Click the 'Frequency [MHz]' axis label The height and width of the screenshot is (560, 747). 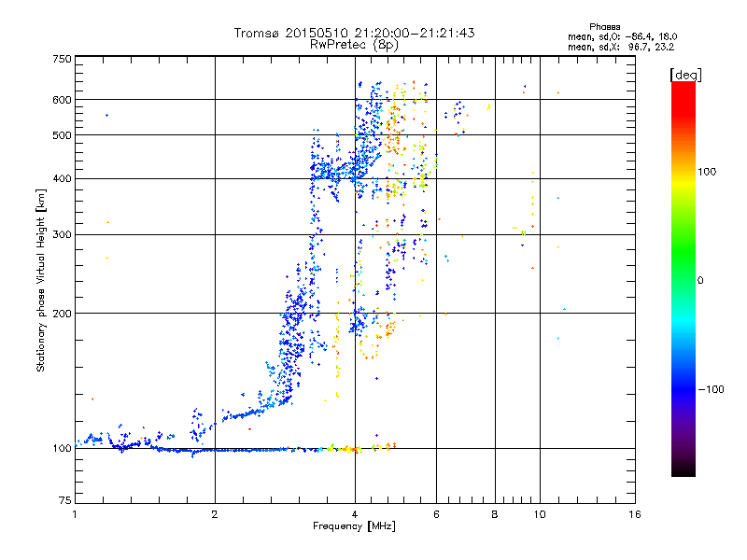click(x=354, y=526)
